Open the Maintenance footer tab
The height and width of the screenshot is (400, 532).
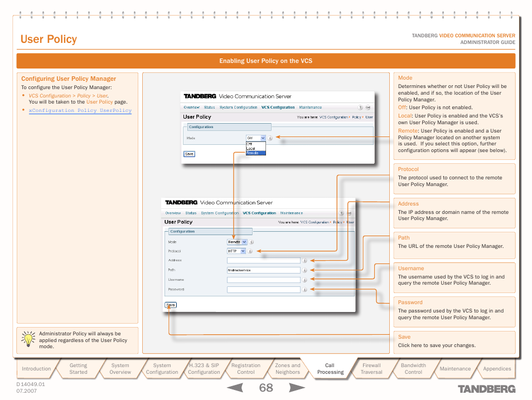click(x=455, y=368)
